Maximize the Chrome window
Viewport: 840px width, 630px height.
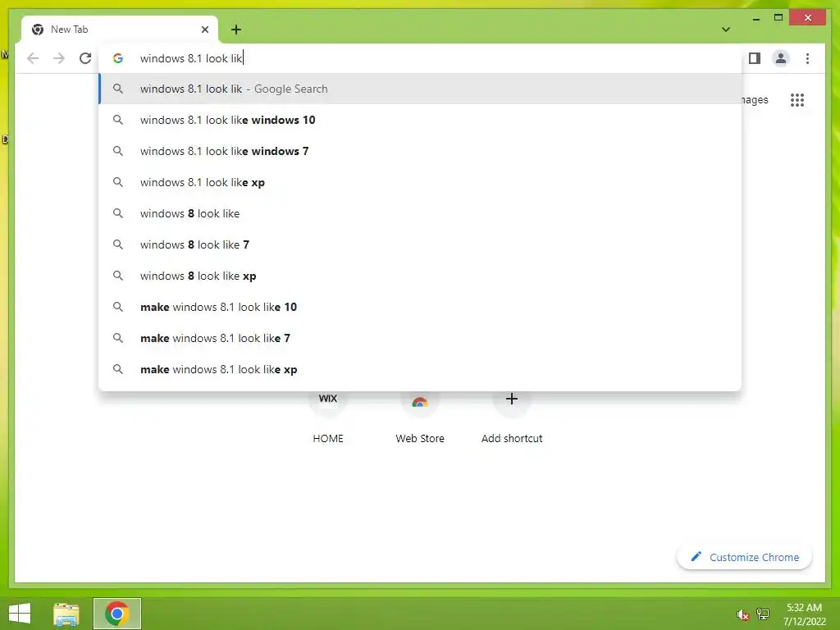coord(778,18)
